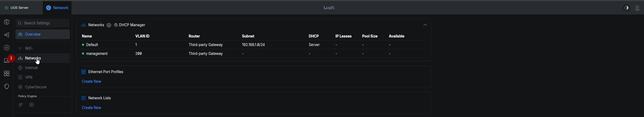This screenshot has height=117, width=644.
Task: Click the UniFi Devices icon with badge
Action: click(x=7, y=61)
